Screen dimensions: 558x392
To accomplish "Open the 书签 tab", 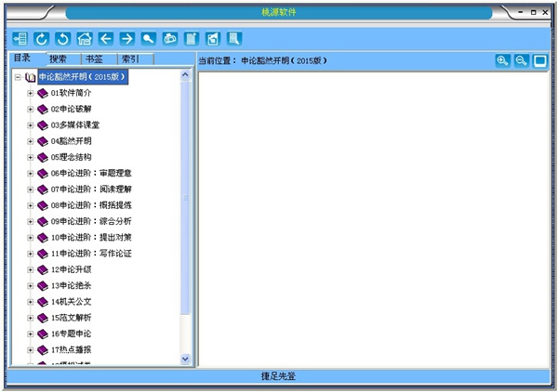I will pos(95,59).
